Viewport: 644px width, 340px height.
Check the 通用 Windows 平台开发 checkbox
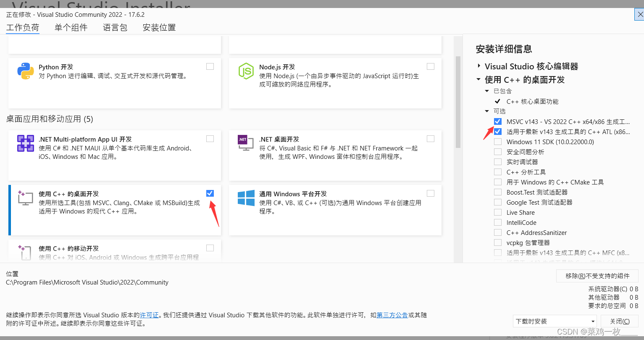(x=431, y=193)
